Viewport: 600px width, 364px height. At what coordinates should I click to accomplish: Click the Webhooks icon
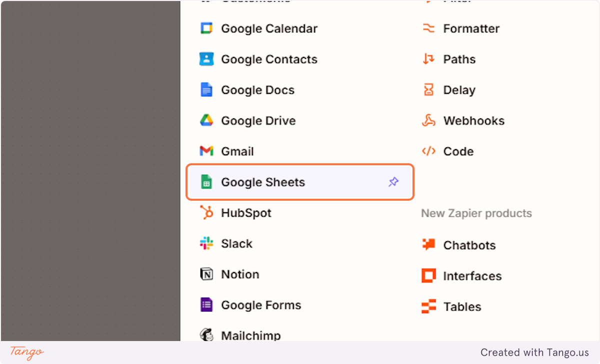pos(428,120)
